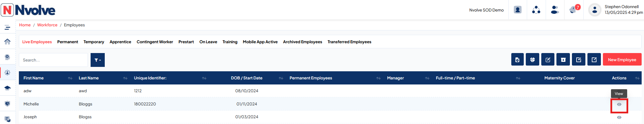Click the org hierarchy icon in header
Viewport: 644px width, 124px height.
536,10
